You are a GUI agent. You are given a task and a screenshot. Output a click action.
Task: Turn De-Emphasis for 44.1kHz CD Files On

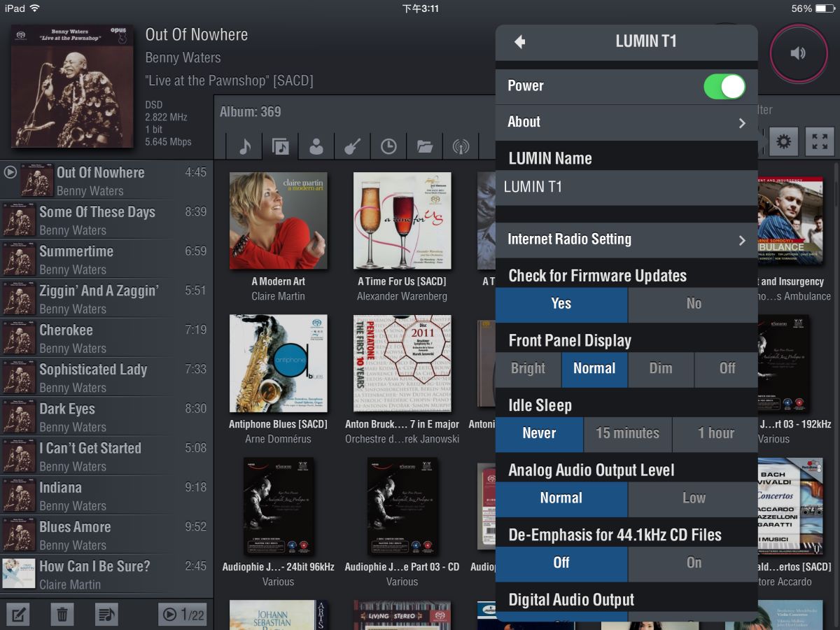[694, 563]
